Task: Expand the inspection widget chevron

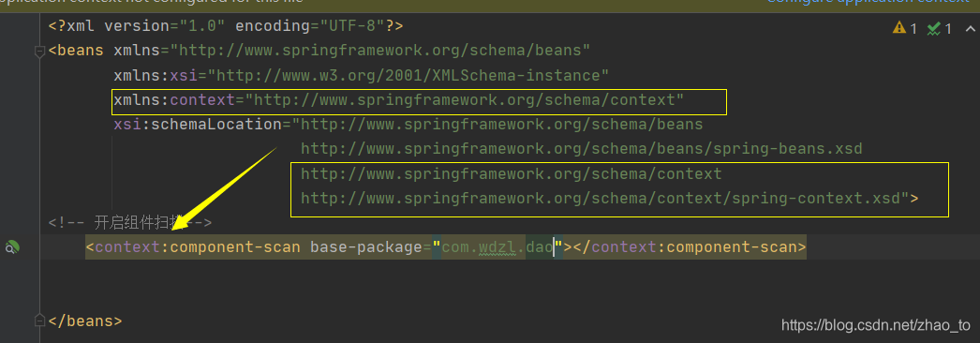Action: [970, 28]
